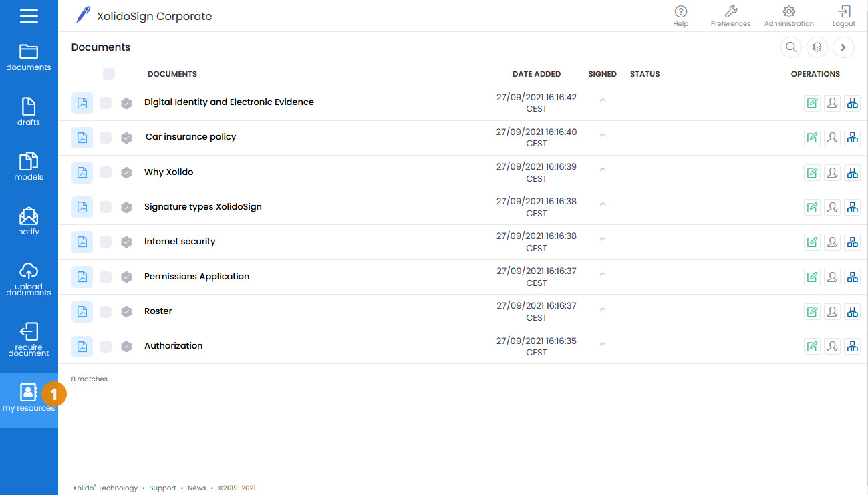Open Roster document
868x495 pixels.
158,311
